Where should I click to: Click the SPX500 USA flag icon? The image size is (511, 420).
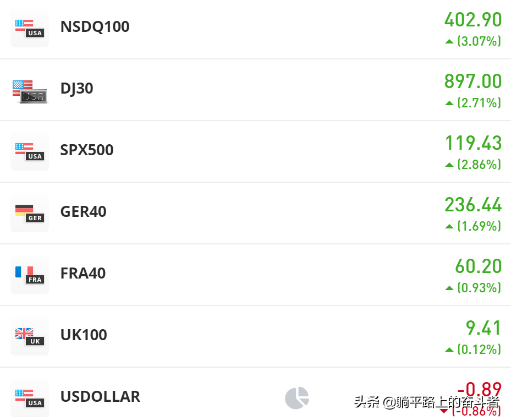tap(30, 151)
